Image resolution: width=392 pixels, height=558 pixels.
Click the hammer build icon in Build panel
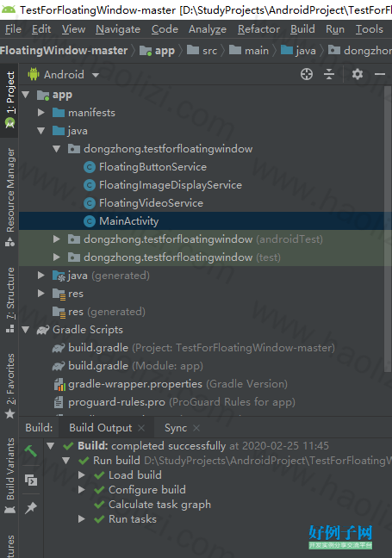click(31, 451)
